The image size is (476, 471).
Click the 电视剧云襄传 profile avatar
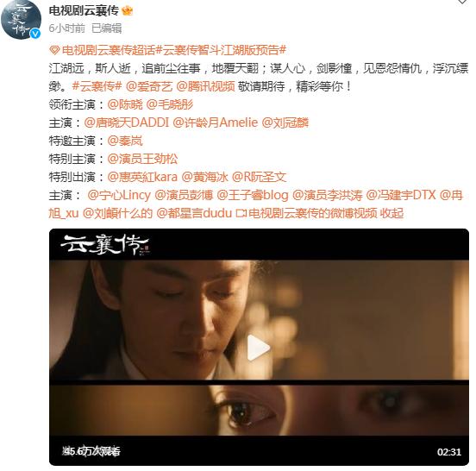click(x=21, y=19)
